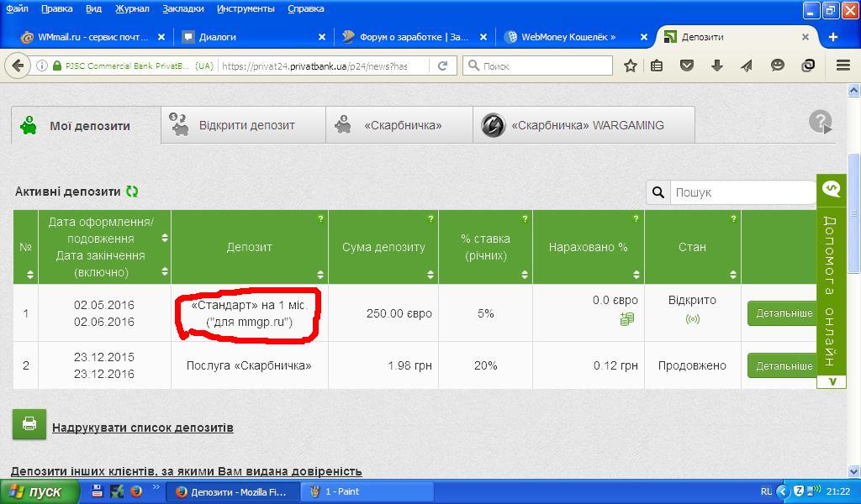The width and height of the screenshot is (861, 504).
Task: Click the Надрукувати список депозитів link
Action: point(142,428)
